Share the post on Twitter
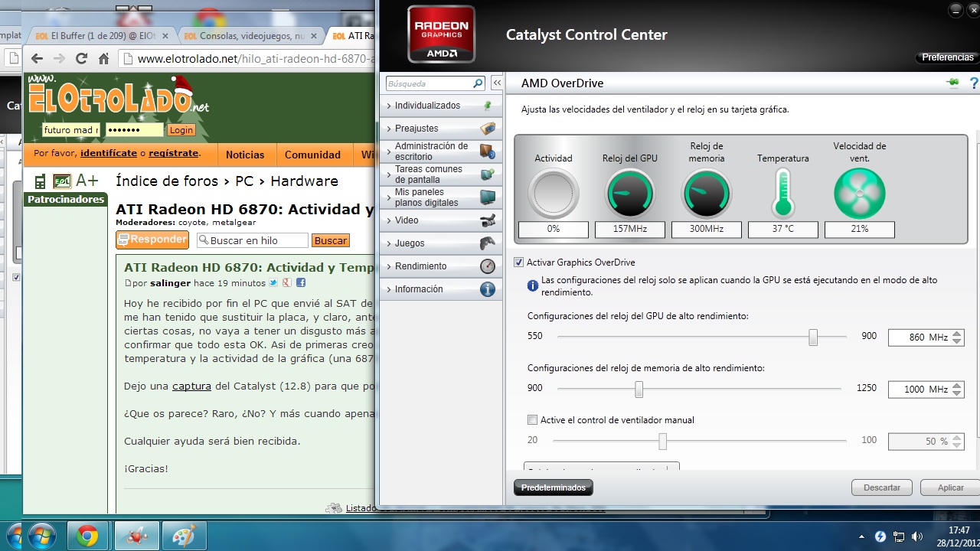The image size is (980, 551). pos(273,283)
